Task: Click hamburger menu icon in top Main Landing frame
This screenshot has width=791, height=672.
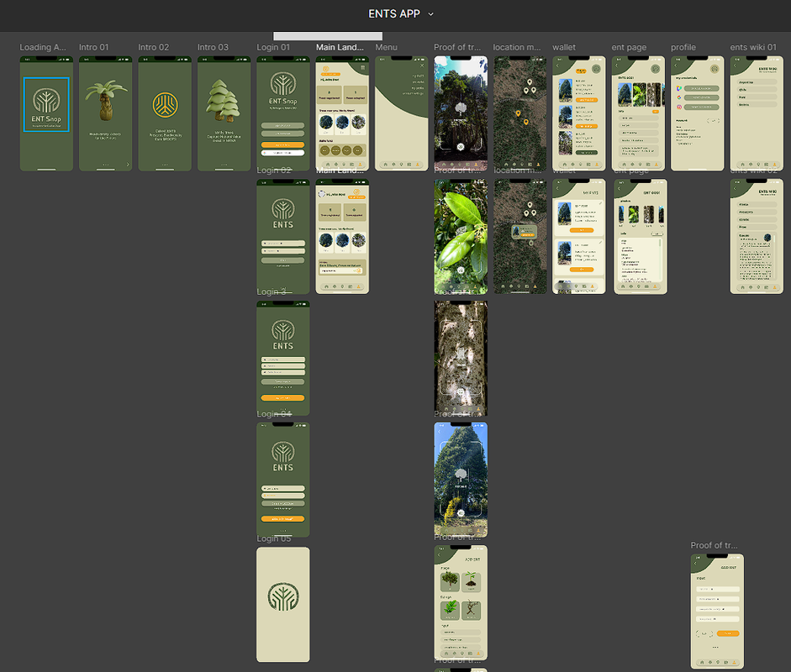Action: [362, 67]
